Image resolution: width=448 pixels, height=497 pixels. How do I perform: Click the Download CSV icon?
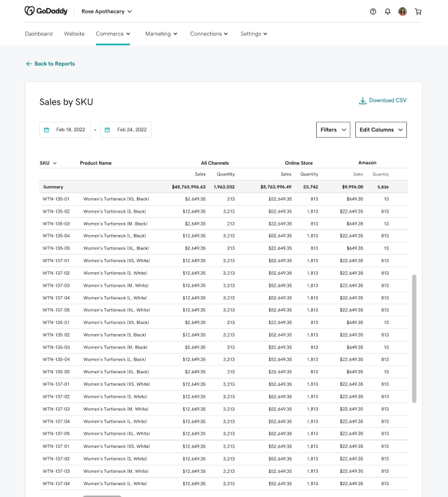click(x=362, y=100)
